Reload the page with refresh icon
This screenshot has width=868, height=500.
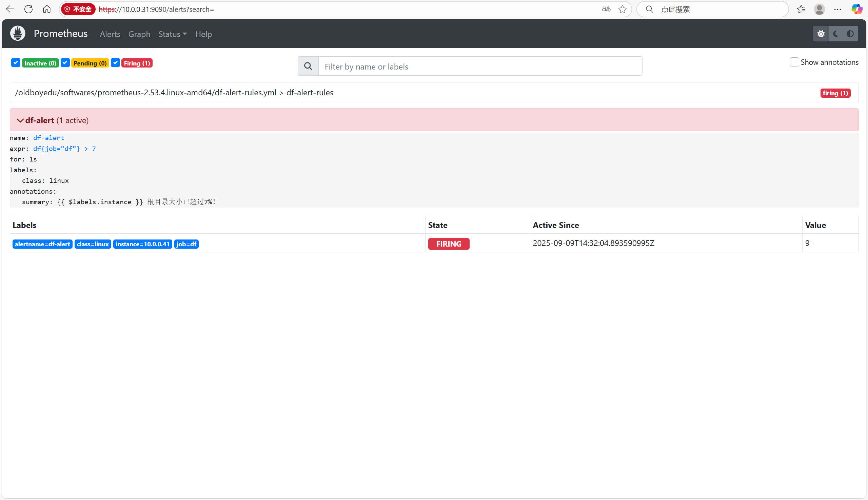pos(28,9)
